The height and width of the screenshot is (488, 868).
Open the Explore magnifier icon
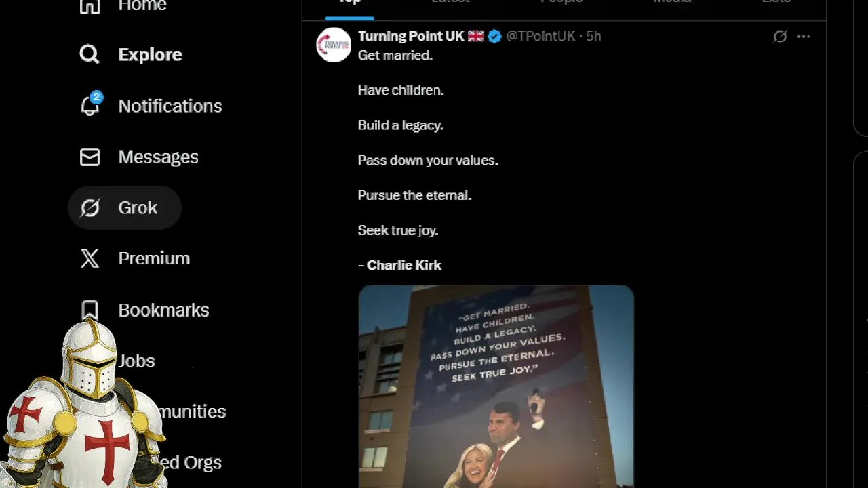pos(90,54)
